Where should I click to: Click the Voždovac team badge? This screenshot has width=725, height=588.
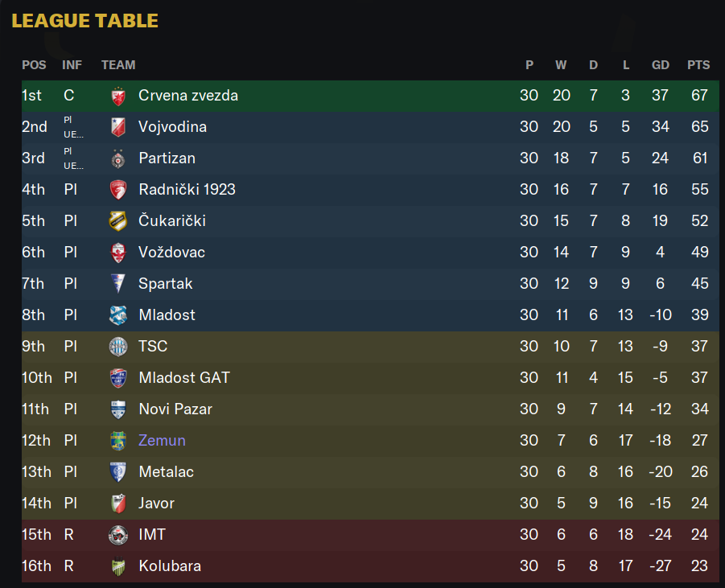click(118, 253)
